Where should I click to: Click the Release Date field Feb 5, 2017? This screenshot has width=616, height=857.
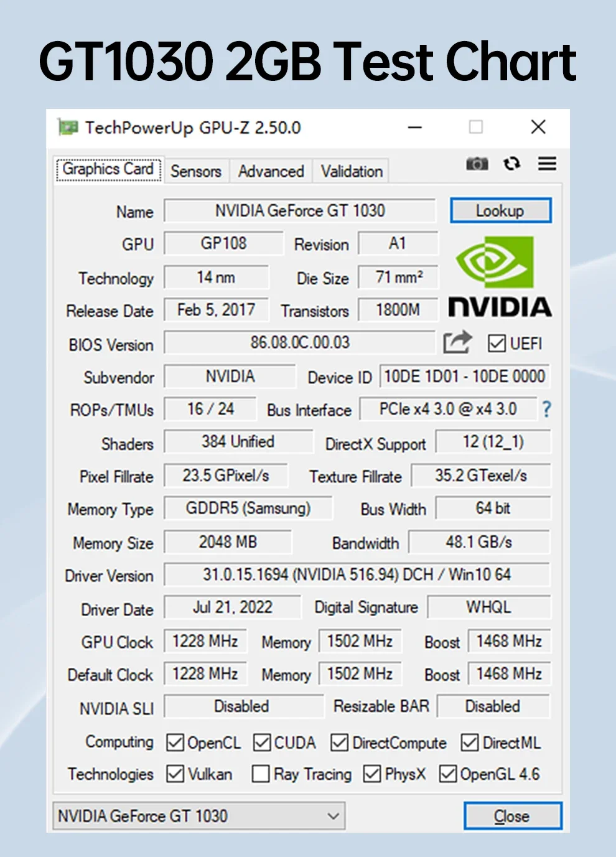tap(216, 310)
